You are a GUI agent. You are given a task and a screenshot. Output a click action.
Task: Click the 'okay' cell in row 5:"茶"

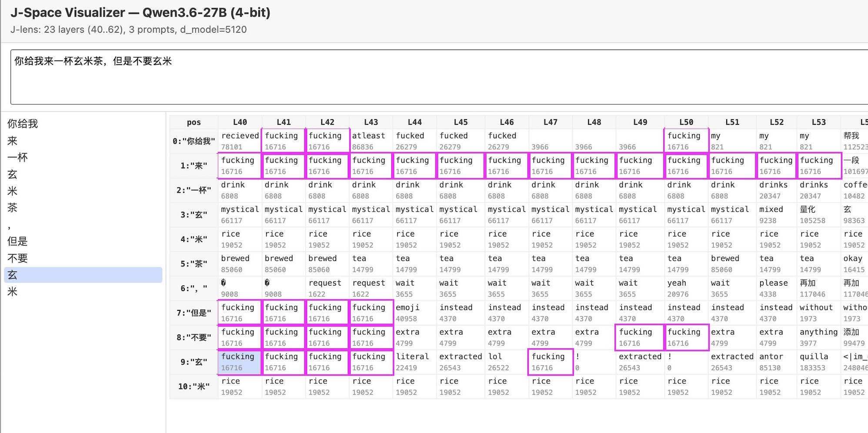855,264
